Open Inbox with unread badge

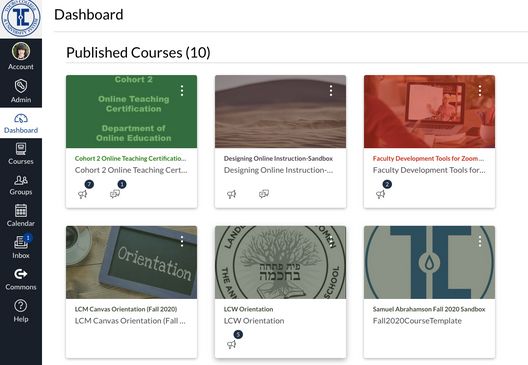pyautogui.click(x=21, y=247)
